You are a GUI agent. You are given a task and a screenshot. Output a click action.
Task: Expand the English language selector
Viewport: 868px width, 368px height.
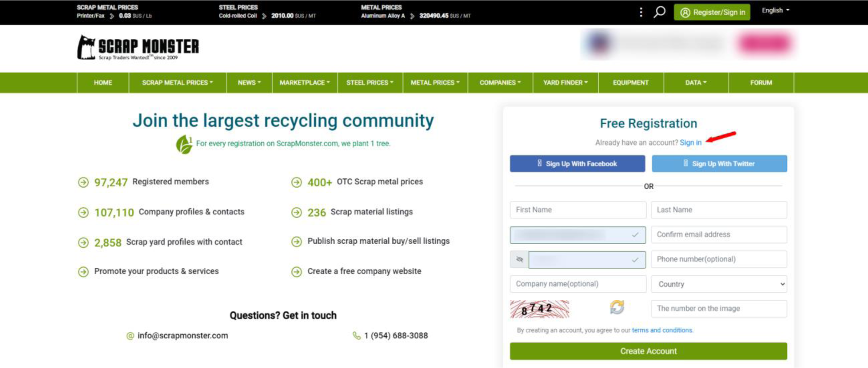pos(775,10)
